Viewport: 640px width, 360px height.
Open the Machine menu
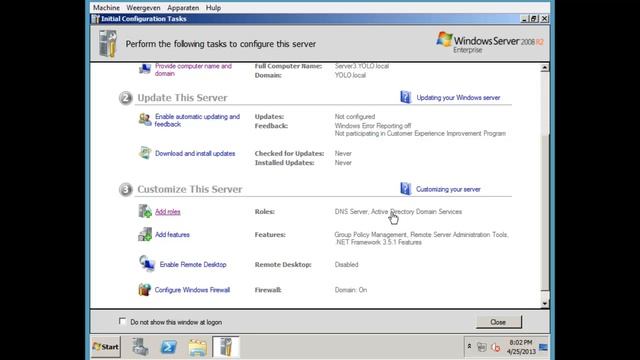[x=106, y=8]
